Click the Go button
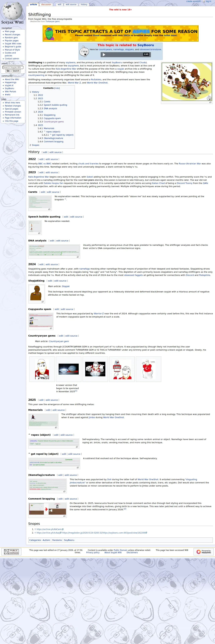215x644 pixels. pos(8,71)
